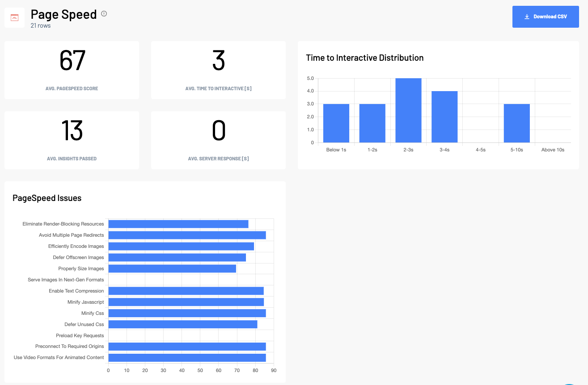
Task: Click the Eliminate Render-Blocking Resources bar
Action: coord(178,223)
